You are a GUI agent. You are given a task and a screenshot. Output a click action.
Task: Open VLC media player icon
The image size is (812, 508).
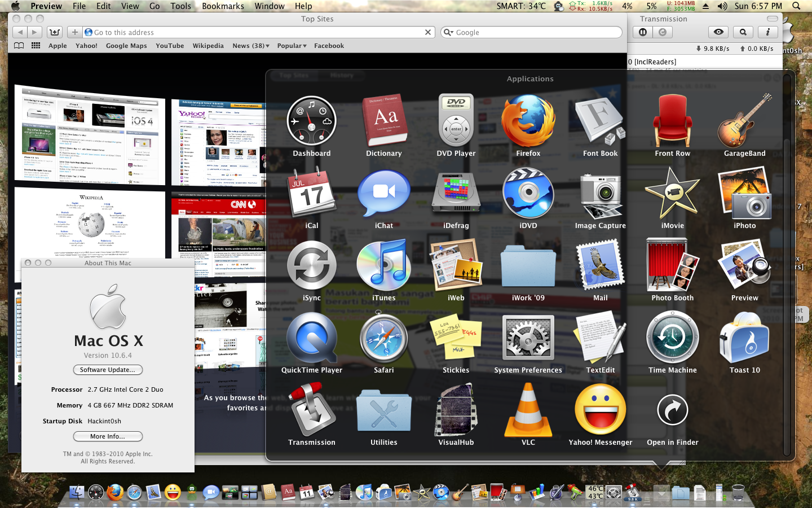(x=528, y=410)
